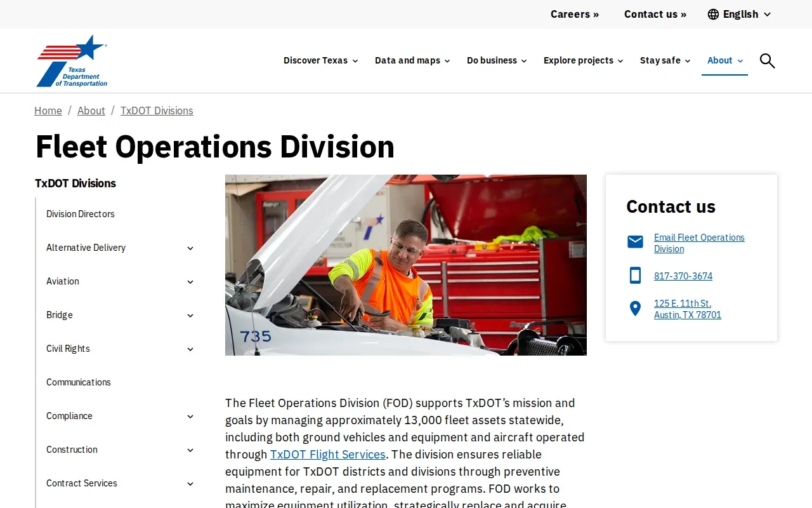812x508 pixels.
Task: Open the site search magnifier icon
Action: pyautogui.click(x=768, y=61)
